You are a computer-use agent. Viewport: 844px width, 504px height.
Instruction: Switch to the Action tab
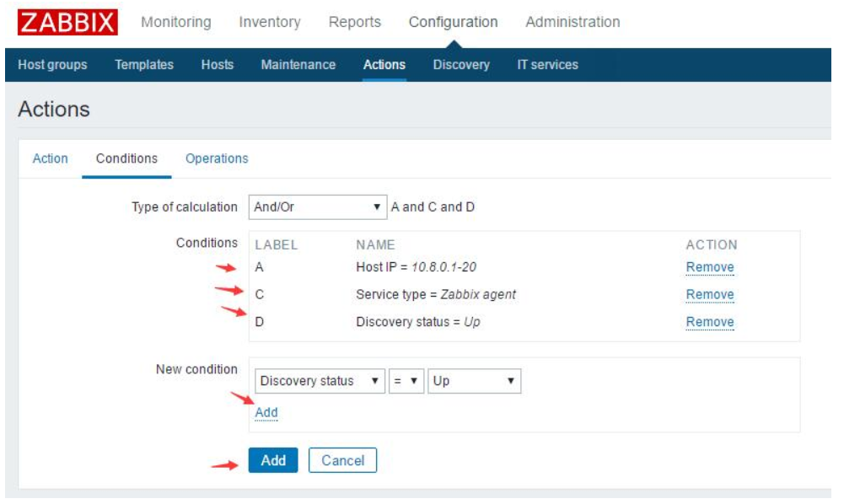51,157
